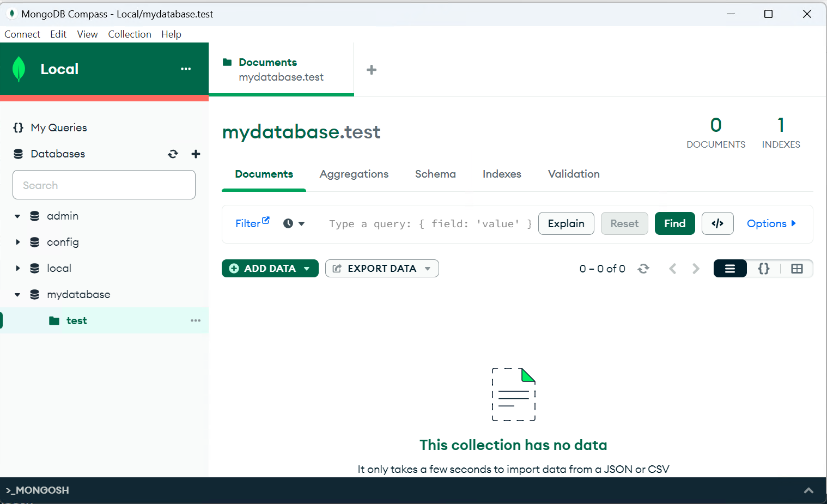Switch to table view of documents
Viewport: 827px width, 504px height.
click(x=797, y=269)
